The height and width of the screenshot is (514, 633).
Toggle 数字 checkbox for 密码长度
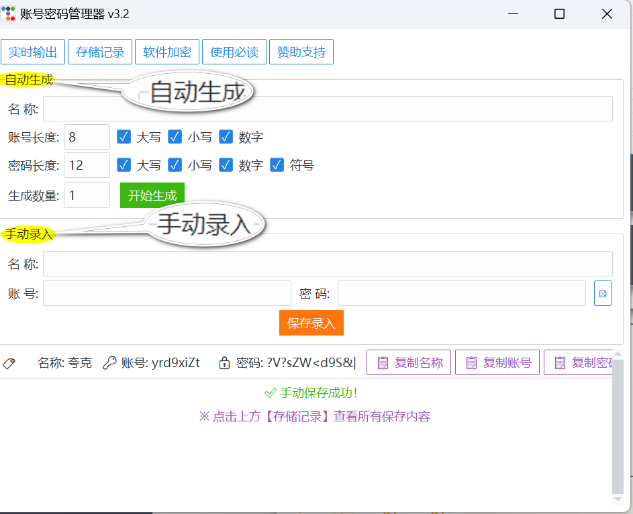226,165
